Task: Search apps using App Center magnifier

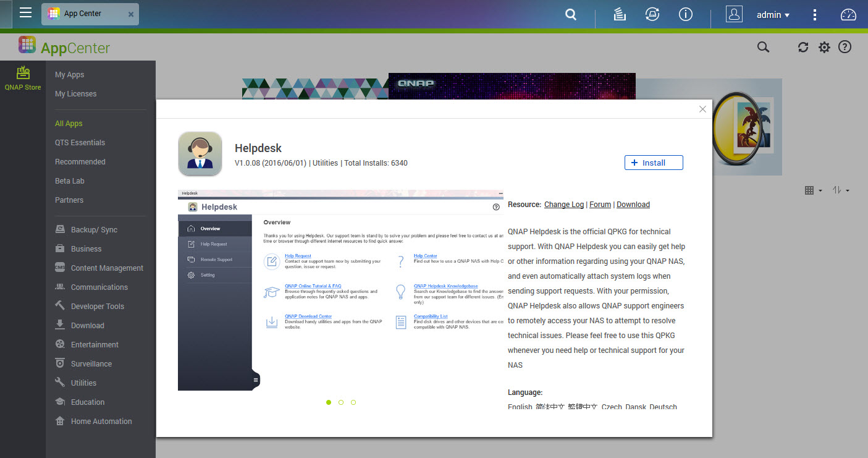Action: [x=763, y=48]
